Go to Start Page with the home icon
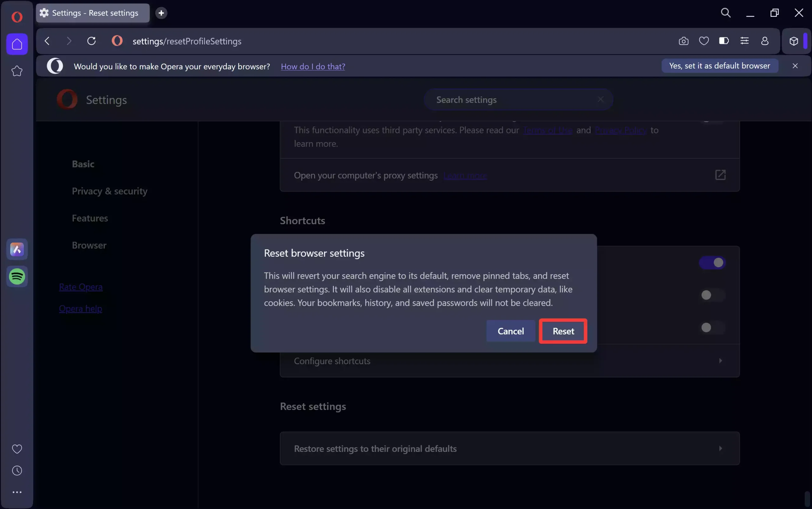Viewport: 812px width, 509px height. pos(17,44)
